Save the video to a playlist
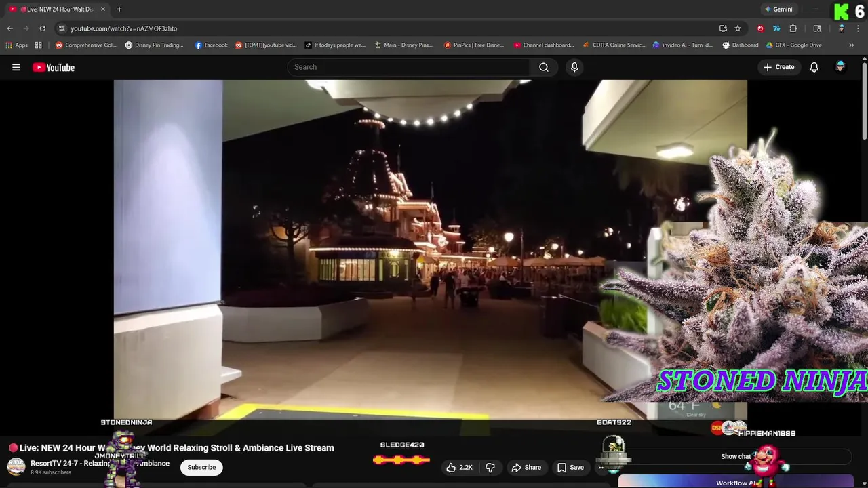868x488 pixels. point(570,467)
